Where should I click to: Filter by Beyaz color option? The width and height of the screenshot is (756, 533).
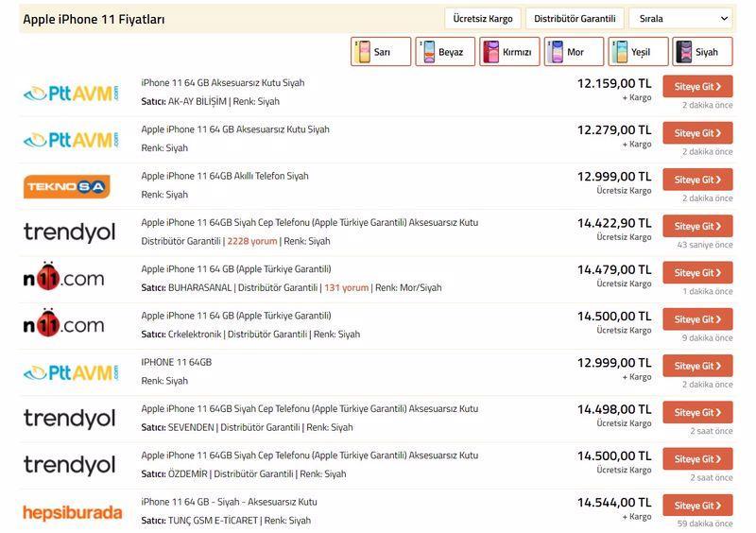445,52
